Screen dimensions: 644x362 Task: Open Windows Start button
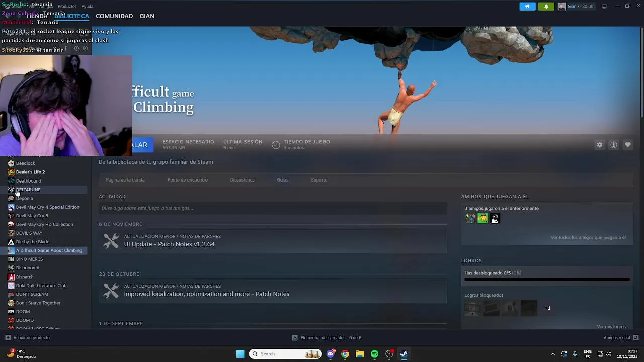click(x=240, y=354)
